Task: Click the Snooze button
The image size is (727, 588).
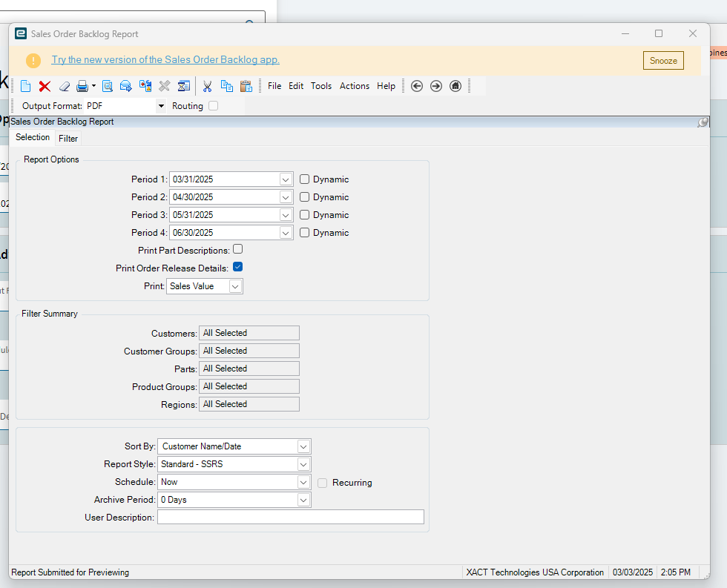Action: 663,61
